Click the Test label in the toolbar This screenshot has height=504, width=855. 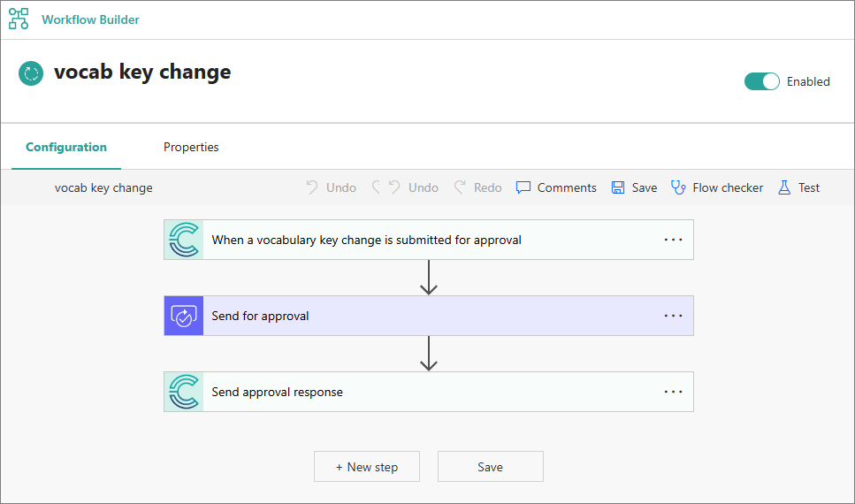(x=809, y=187)
